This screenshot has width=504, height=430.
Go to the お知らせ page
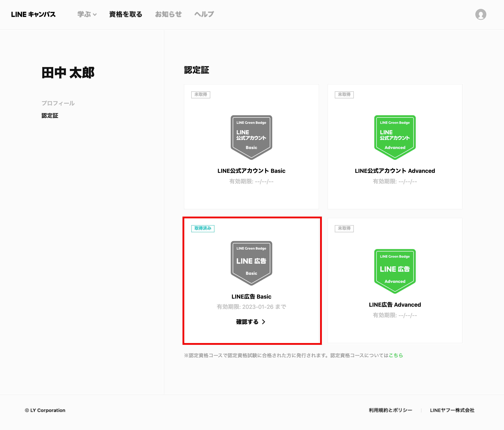pyautogui.click(x=168, y=14)
